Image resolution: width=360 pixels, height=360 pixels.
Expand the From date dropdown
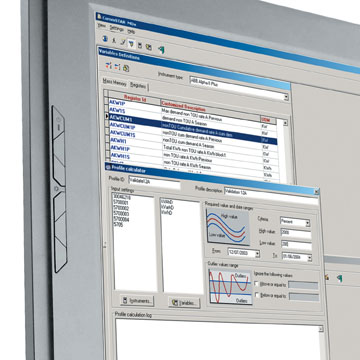tap(257, 254)
